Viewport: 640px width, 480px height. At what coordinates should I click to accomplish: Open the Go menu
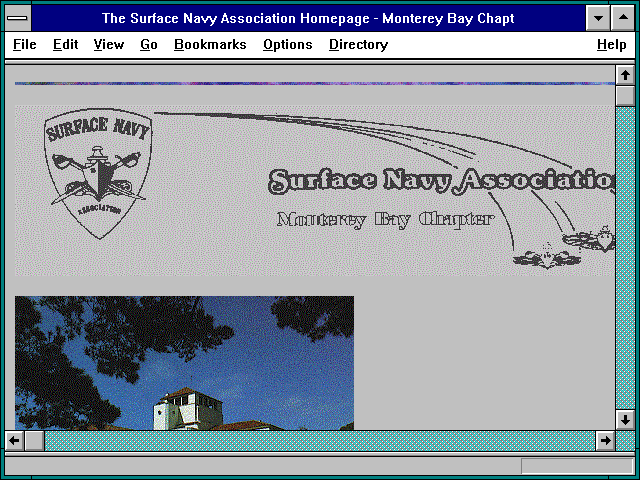[149, 44]
